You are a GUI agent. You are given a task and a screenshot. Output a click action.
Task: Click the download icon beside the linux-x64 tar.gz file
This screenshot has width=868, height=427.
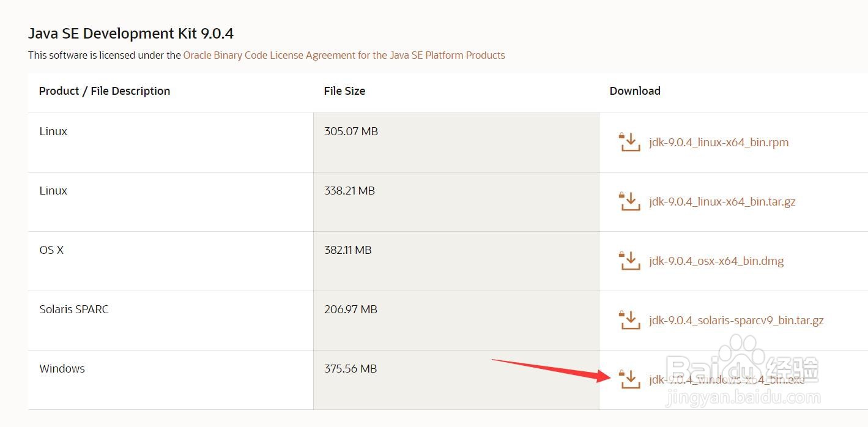[629, 201]
